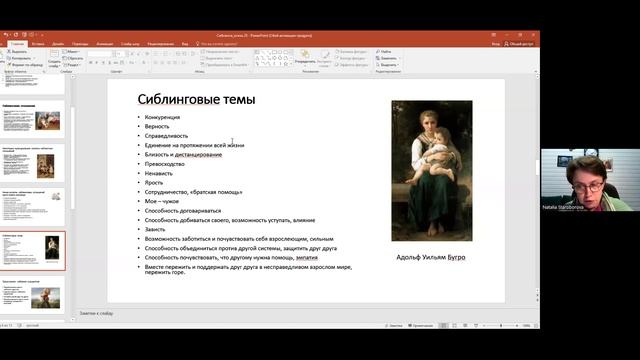The width and height of the screenshot is (640, 360).
Task: Click the Find (Найти) magnifier button
Action: 384,51
